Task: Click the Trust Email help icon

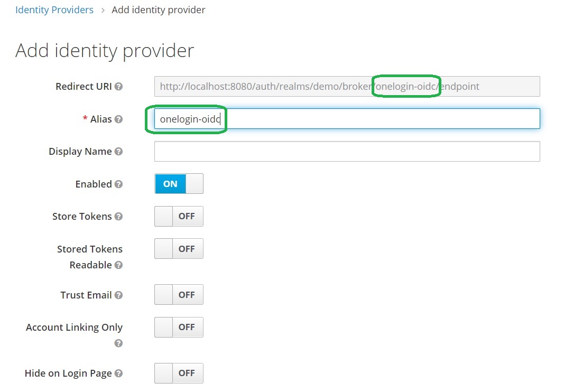Action: pyautogui.click(x=118, y=295)
